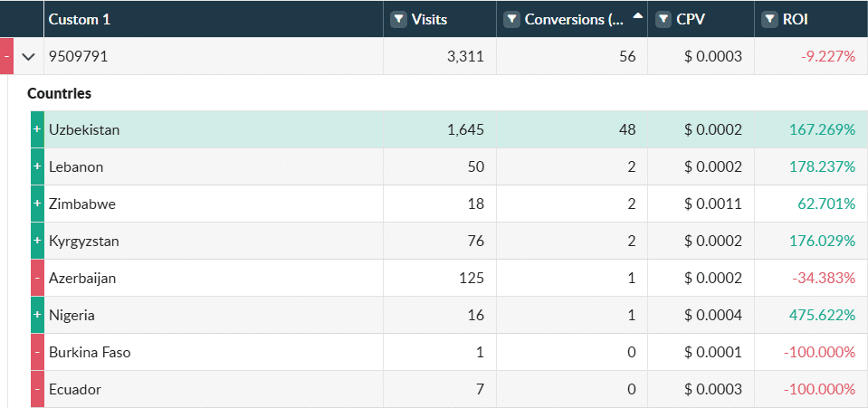Toggle the Zimbabwe row plus marker
Viewport: 868px width, 408px height.
(x=37, y=204)
